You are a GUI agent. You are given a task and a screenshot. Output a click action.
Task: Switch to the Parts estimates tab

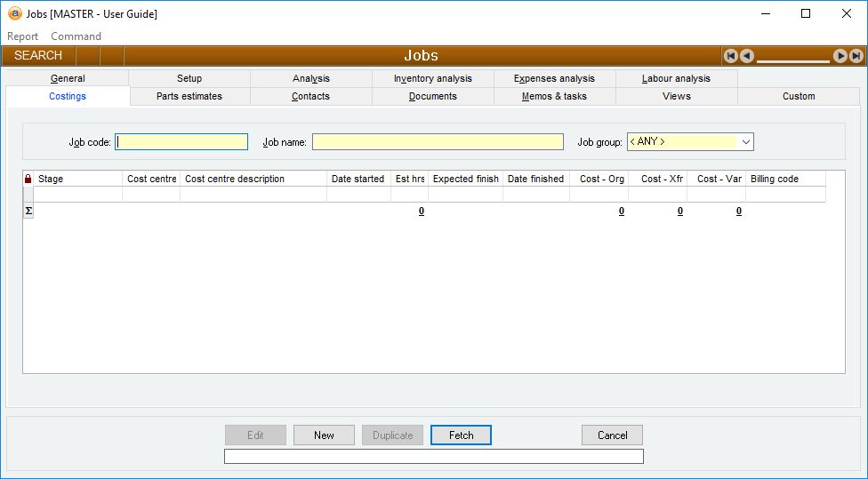[189, 96]
